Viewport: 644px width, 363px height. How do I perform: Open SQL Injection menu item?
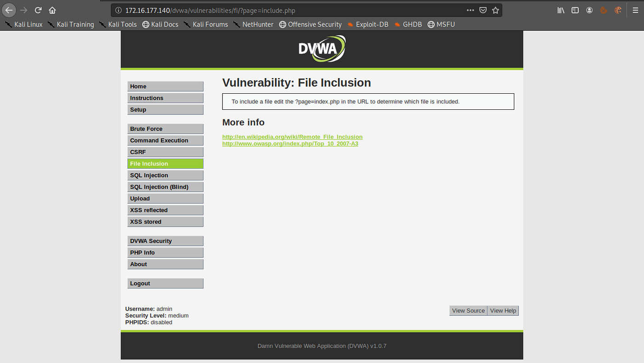click(x=165, y=175)
